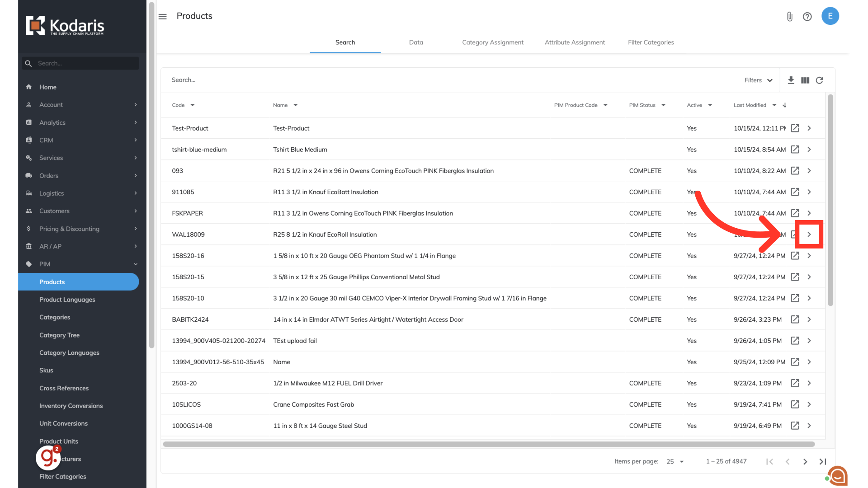Open chat support bubble icon
The height and width of the screenshot is (488, 868).
tap(838, 476)
